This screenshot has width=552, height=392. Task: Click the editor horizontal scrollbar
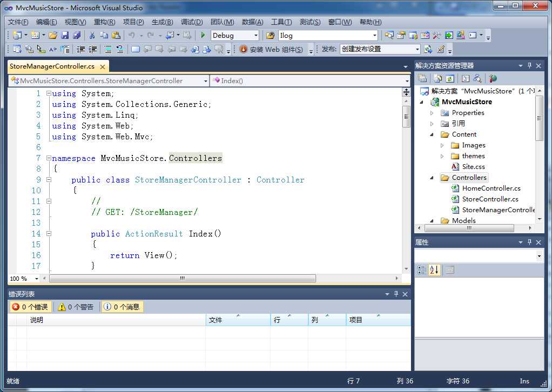183,278
